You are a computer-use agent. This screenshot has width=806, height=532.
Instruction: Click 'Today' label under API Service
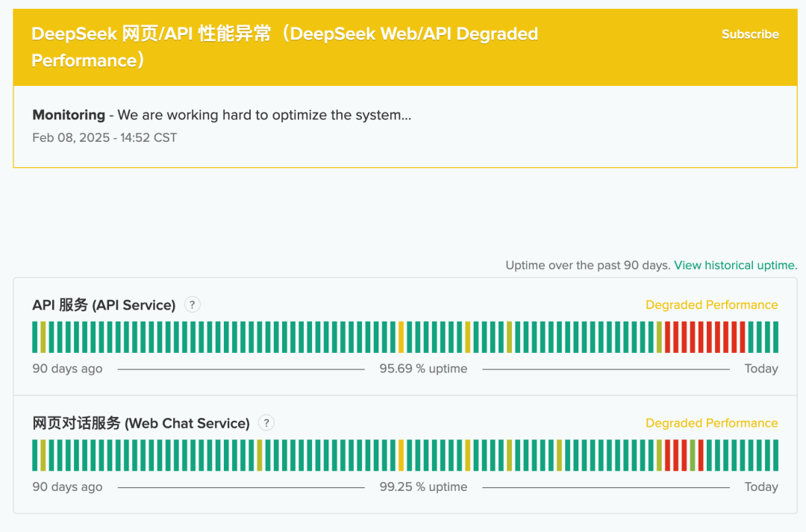click(761, 369)
